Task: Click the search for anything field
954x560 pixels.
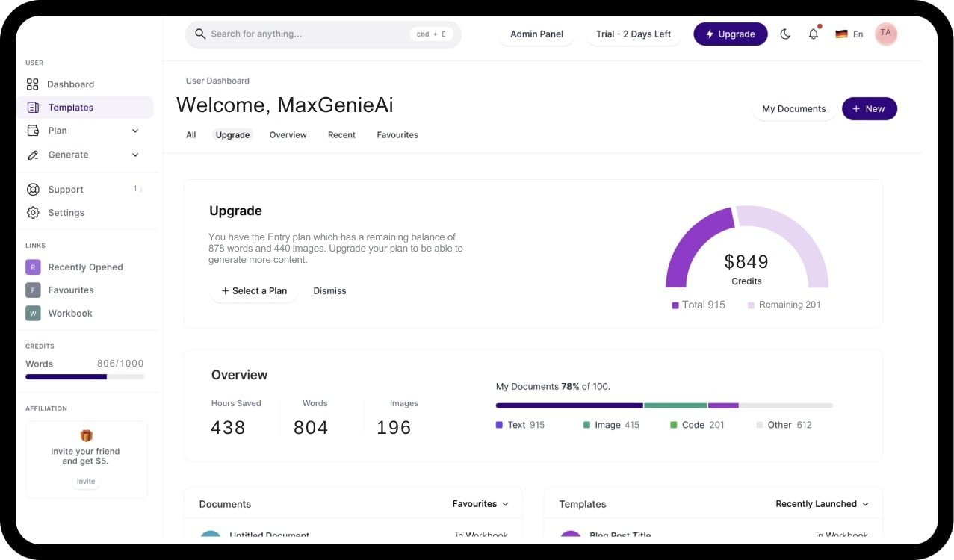Action: (299, 34)
